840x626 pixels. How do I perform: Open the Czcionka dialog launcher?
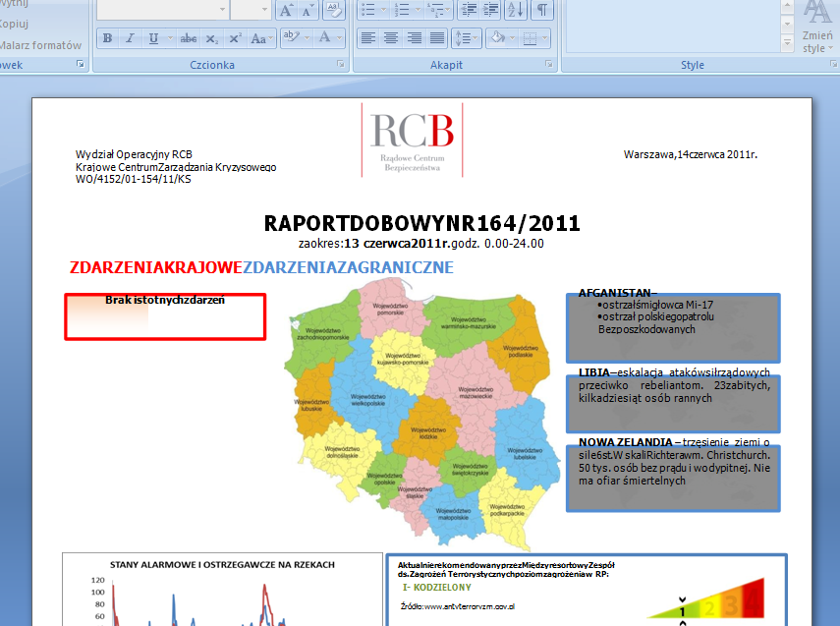[x=340, y=64]
